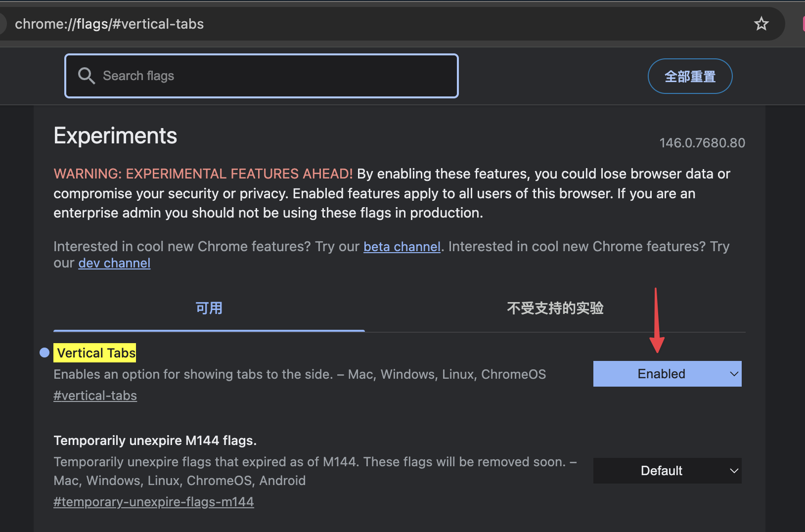Screen dimensions: 805x532
Task: Click the magnifier icon in the search box
Action: point(87,76)
